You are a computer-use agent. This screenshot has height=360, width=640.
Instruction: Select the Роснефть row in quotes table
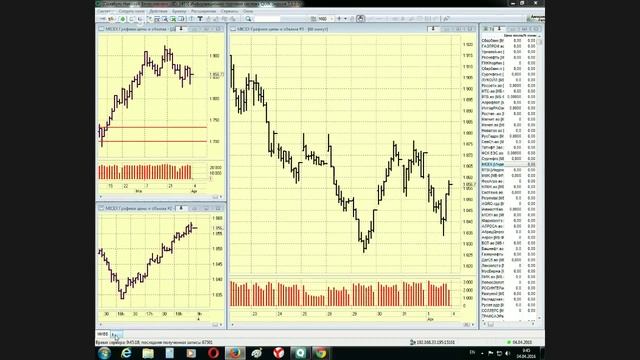tap(509, 58)
